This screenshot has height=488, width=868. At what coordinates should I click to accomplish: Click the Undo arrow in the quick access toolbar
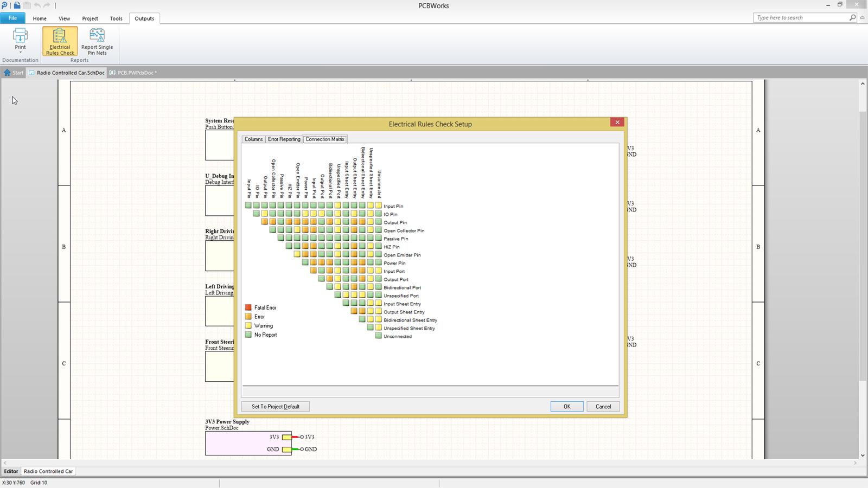click(x=36, y=5)
